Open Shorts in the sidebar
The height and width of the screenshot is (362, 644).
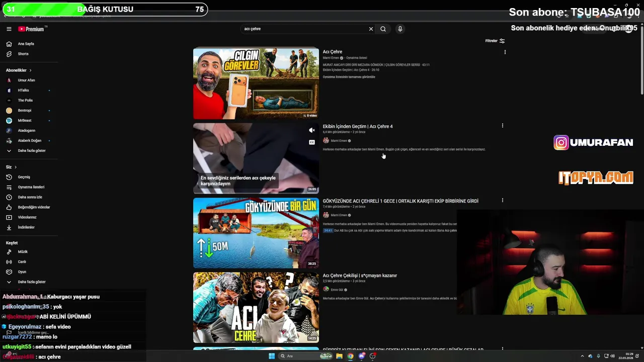[23, 54]
